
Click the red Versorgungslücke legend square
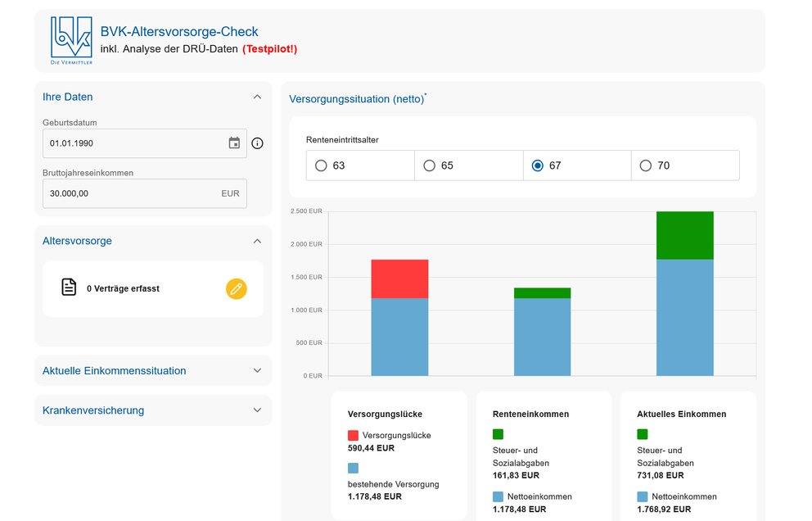point(353,436)
